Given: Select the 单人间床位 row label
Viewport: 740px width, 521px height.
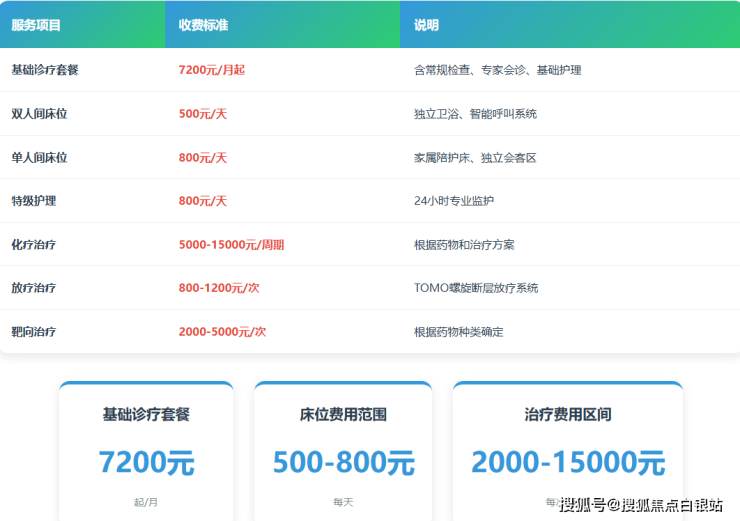Looking at the screenshot, I should pyautogui.click(x=39, y=158).
